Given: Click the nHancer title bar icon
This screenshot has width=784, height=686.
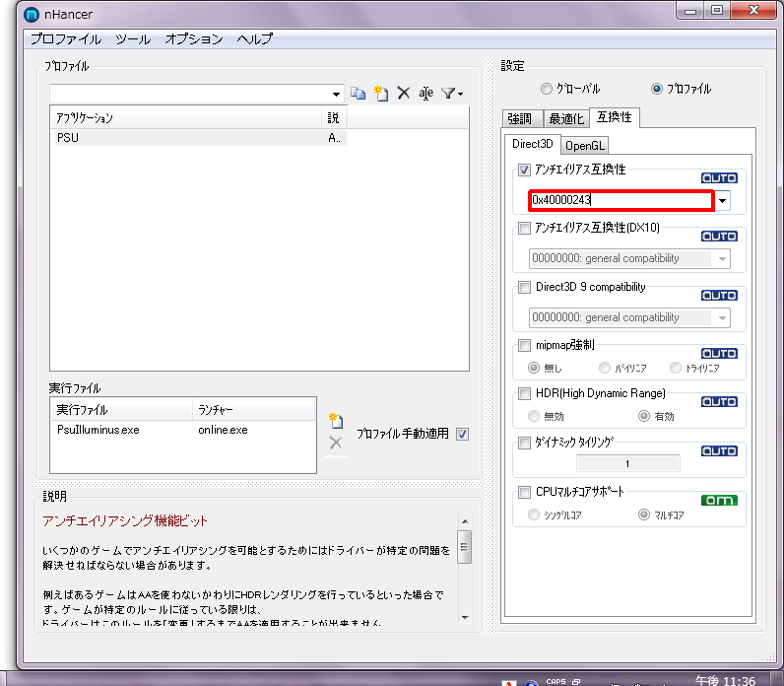Looking at the screenshot, I should [x=31, y=15].
